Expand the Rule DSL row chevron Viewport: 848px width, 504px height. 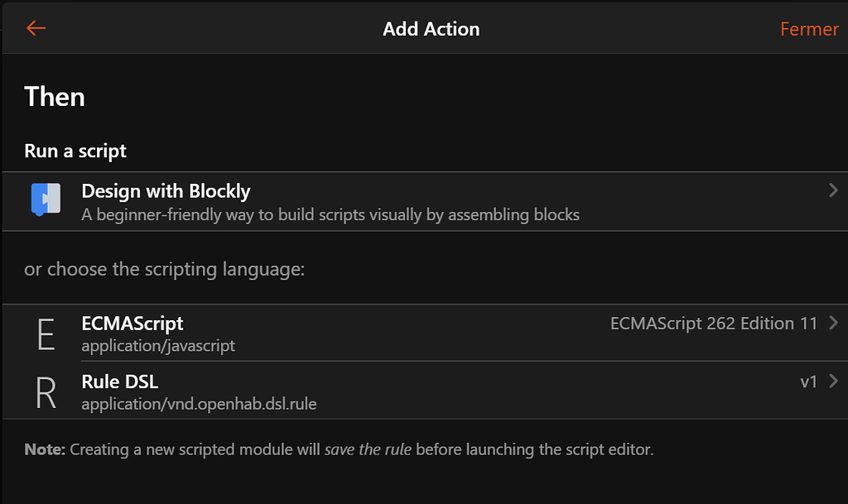(836, 382)
